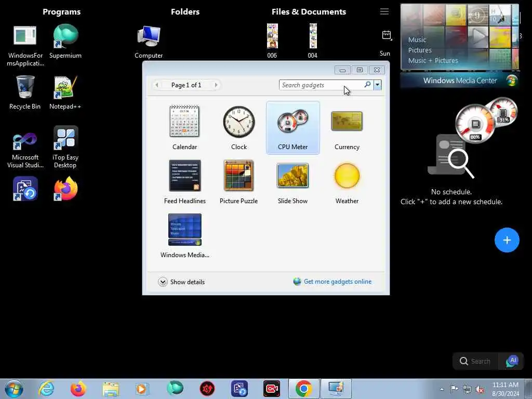
Task: Open the Computer folder icon
Action: pyautogui.click(x=149, y=42)
